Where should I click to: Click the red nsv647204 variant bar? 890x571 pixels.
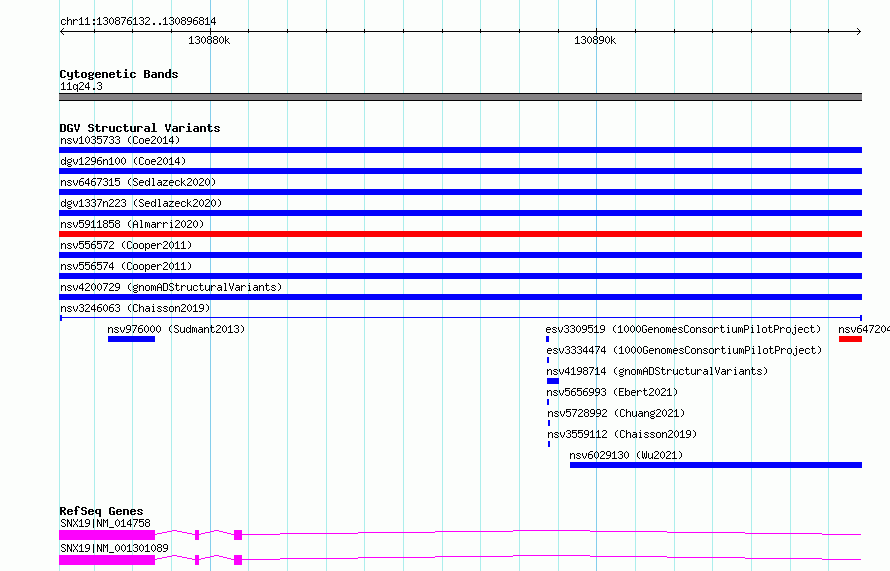point(850,339)
